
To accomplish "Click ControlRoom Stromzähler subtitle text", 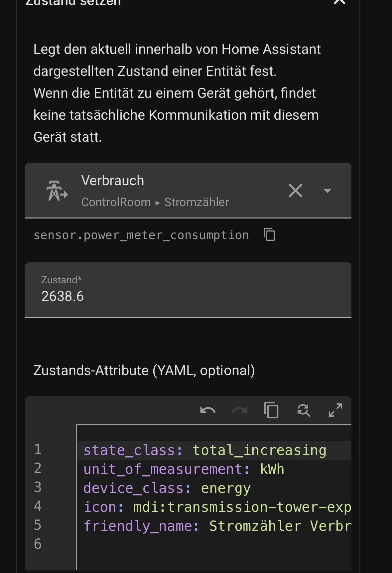I will [155, 202].
